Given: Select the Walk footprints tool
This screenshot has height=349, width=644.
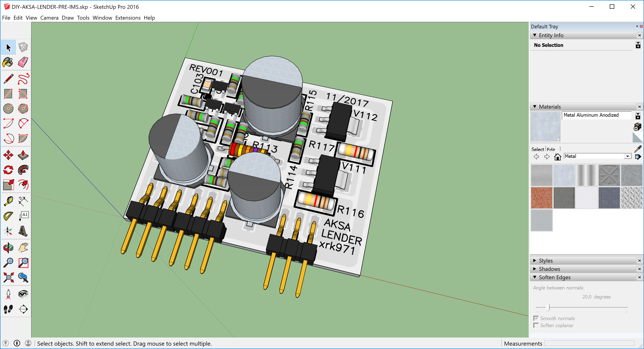Looking at the screenshot, I should [x=8, y=309].
